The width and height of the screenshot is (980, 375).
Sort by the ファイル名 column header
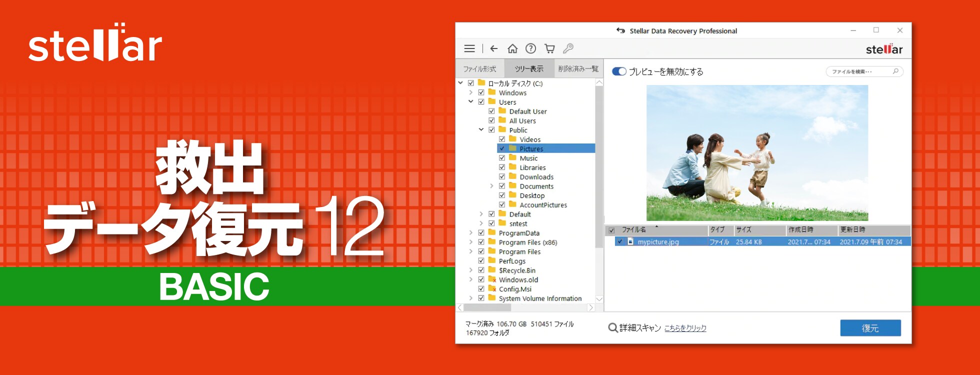click(x=663, y=230)
